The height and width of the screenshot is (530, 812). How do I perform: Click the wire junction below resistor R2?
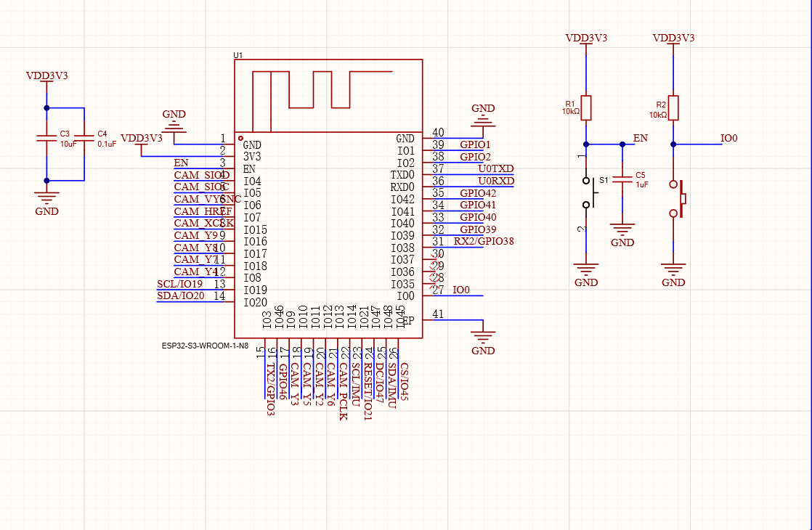pos(673,144)
